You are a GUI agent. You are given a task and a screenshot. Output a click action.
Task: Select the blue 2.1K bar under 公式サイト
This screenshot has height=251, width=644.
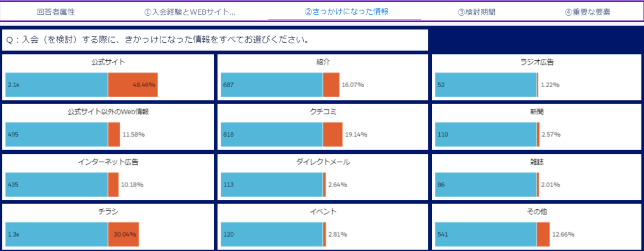pyautogui.click(x=57, y=85)
